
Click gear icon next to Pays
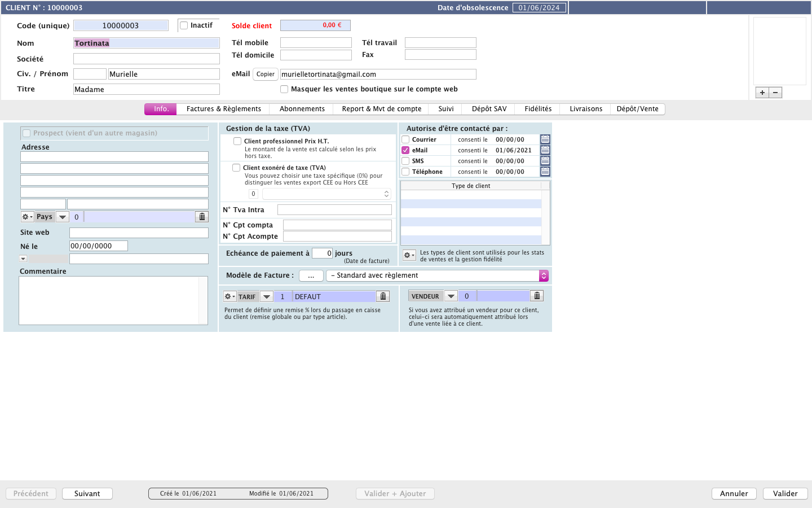click(27, 217)
